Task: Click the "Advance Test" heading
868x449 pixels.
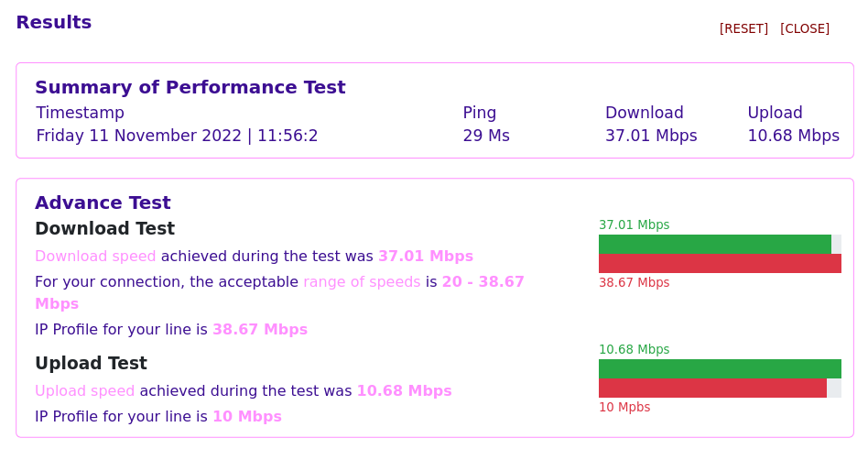Action: [x=103, y=203]
